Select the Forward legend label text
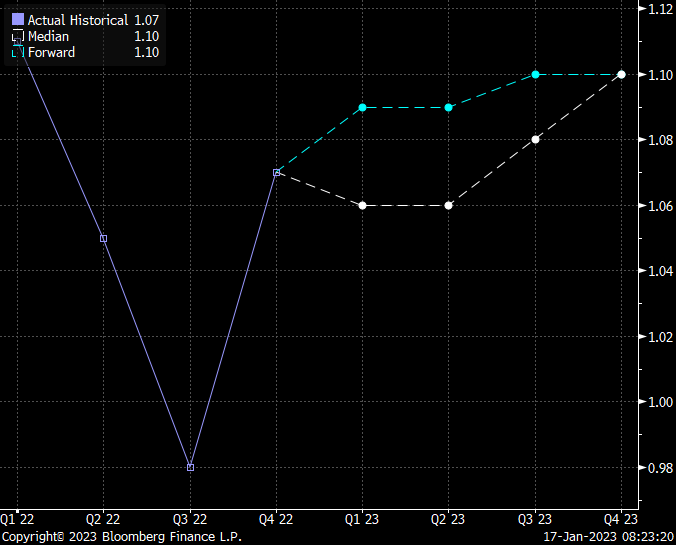The width and height of the screenshot is (676, 545). [x=51, y=53]
